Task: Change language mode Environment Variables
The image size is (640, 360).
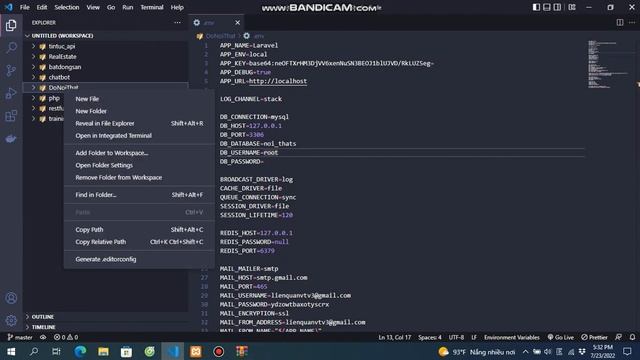Action: coord(511,337)
